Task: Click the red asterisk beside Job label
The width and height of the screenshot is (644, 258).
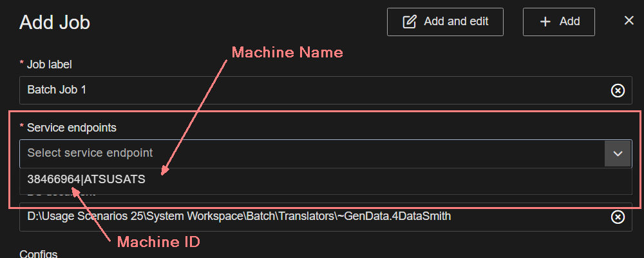Action: [x=22, y=63]
